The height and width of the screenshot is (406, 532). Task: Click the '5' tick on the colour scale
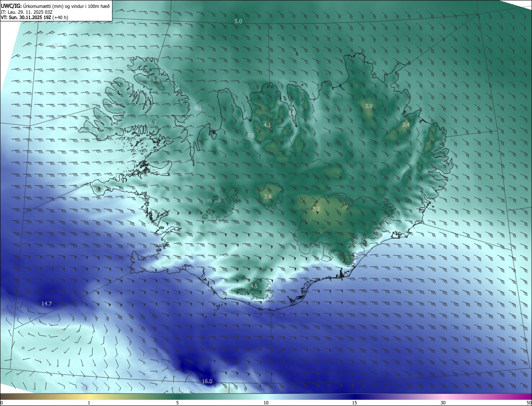177,403
